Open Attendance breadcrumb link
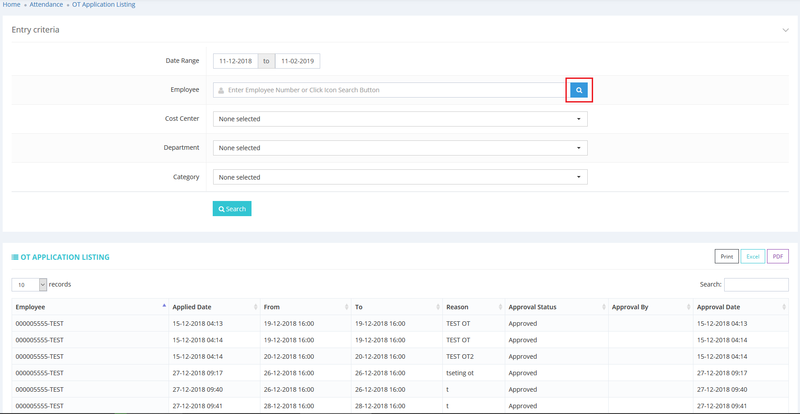This screenshot has width=800, height=414. (46, 5)
